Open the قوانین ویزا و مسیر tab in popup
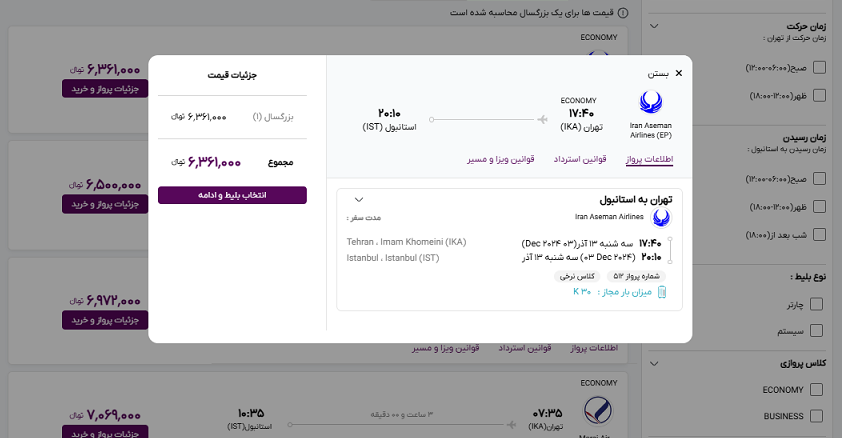 point(500,159)
